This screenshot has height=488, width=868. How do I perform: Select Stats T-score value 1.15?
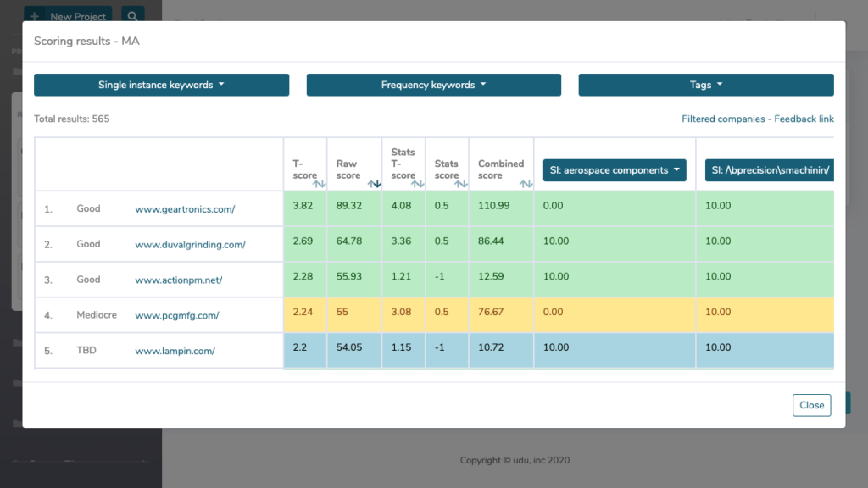401,347
